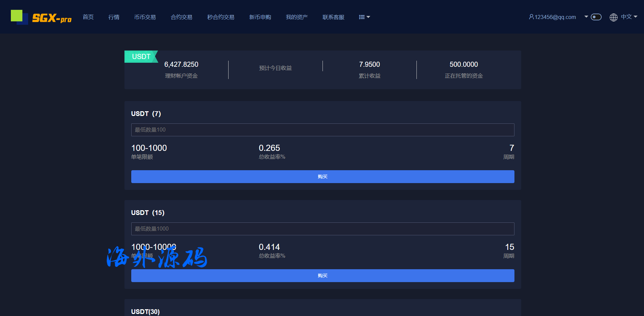Image resolution: width=644 pixels, height=316 pixels.
Task: Open 币币交易 spot trading
Action: click(x=145, y=17)
